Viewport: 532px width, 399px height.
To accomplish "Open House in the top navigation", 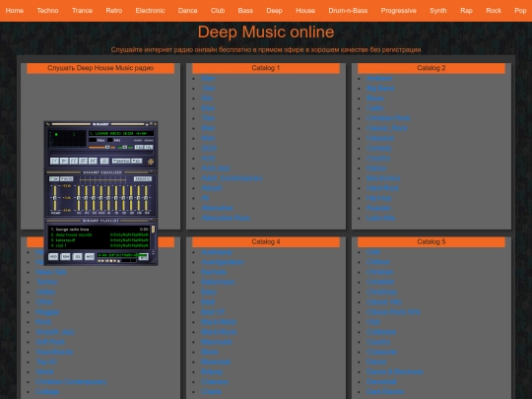I will [305, 11].
